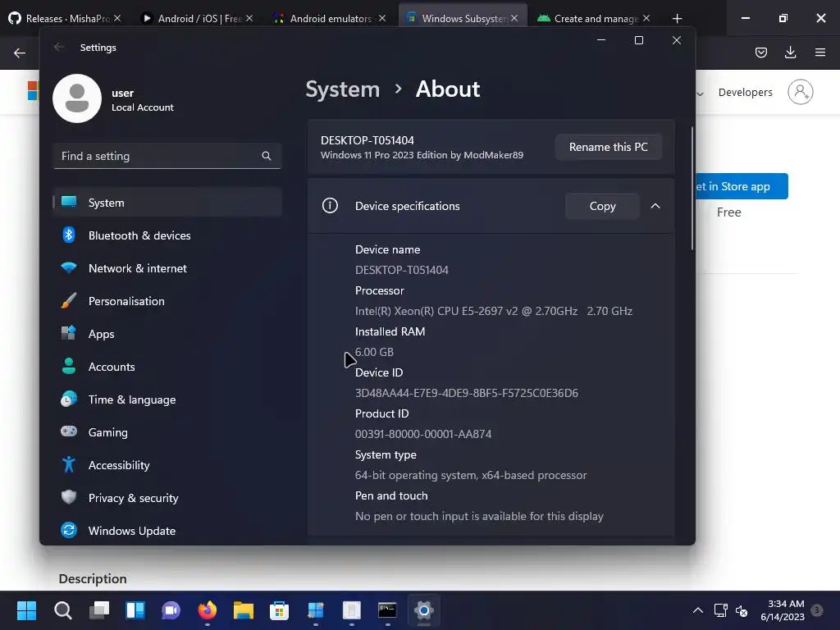
Task: Switch to Releases MishaPro browser tab
Action: coord(63,18)
